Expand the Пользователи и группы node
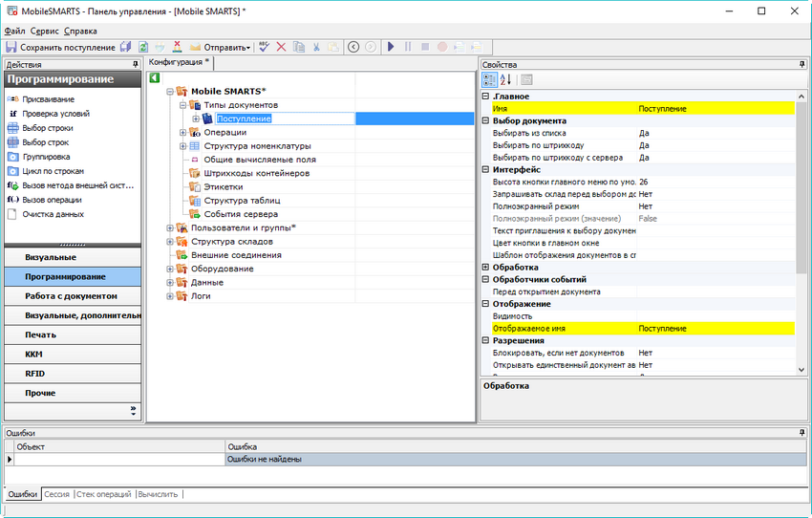The width and height of the screenshot is (812, 518). 170,227
